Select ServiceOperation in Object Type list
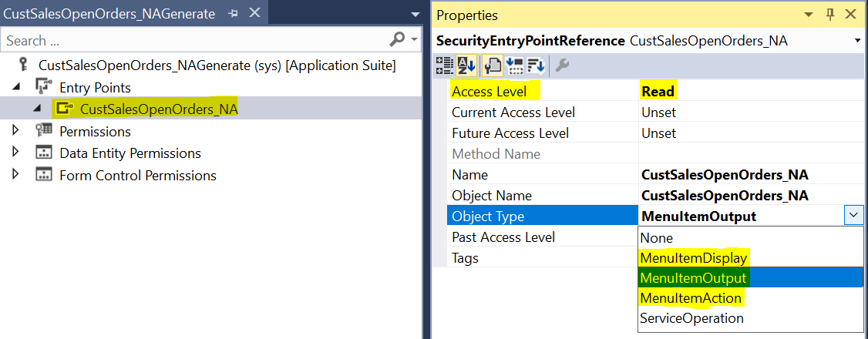868x339 pixels. click(x=691, y=318)
